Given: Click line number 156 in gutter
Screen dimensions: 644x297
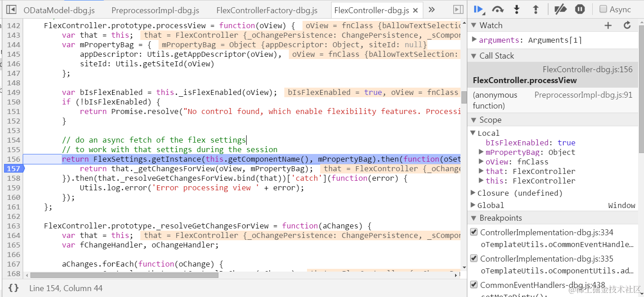Looking at the screenshot, I should (x=14, y=159).
